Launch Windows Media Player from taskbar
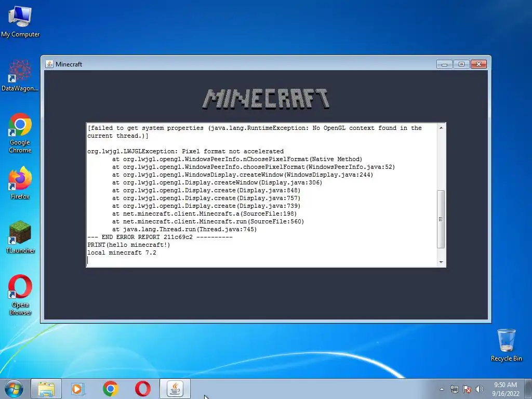 click(78, 389)
